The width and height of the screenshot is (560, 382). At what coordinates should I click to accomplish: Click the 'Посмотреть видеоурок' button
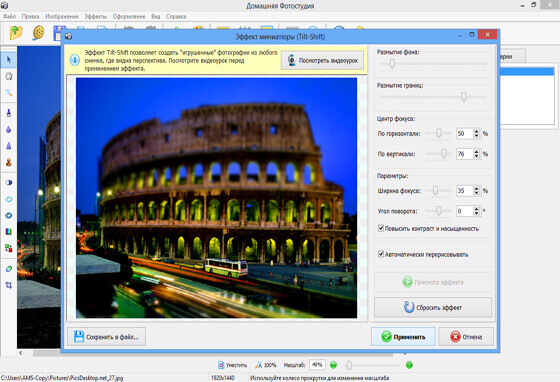322,60
